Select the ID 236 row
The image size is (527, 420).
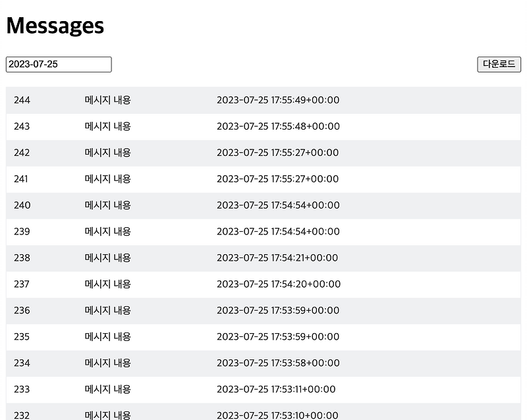click(x=263, y=311)
